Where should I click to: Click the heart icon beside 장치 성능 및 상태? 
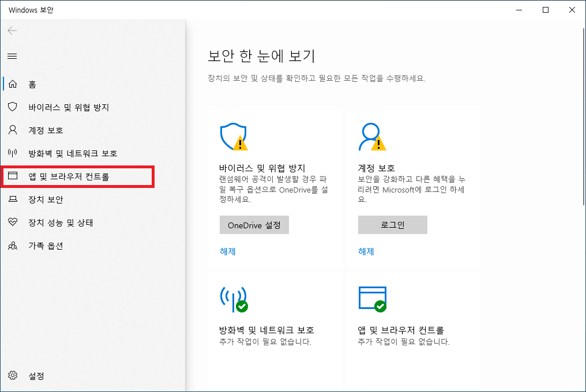tap(13, 222)
